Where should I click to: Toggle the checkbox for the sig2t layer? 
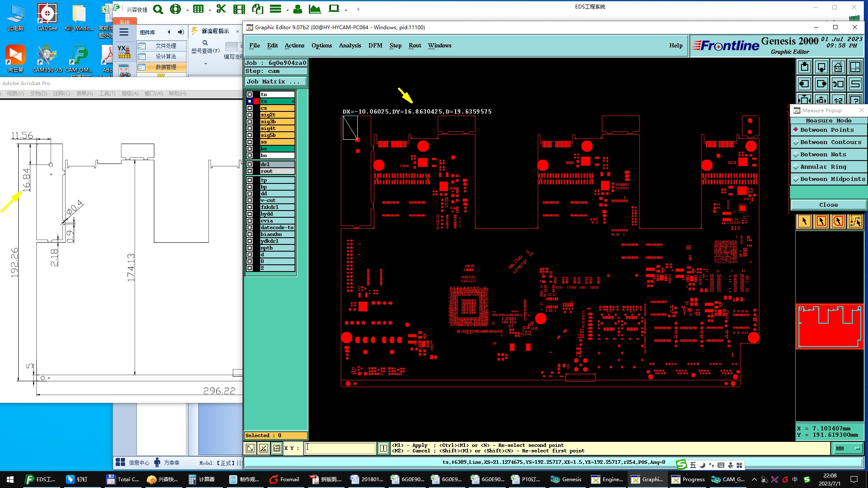click(x=250, y=115)
